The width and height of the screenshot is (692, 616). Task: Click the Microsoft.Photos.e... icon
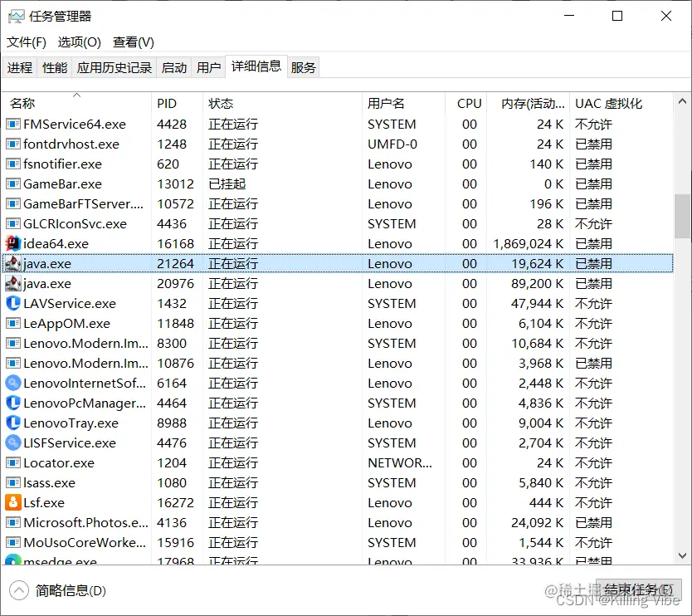tap(13, 522)
